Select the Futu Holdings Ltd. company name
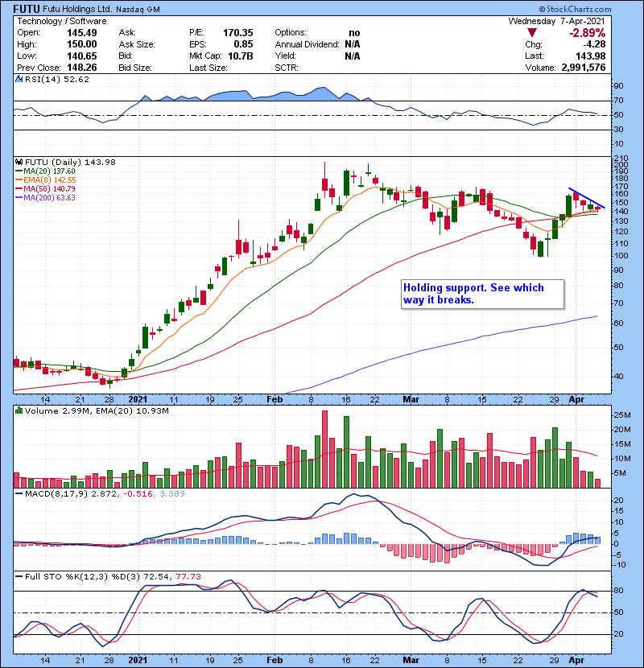The image size is (644, 668). [x=78, y=9]
